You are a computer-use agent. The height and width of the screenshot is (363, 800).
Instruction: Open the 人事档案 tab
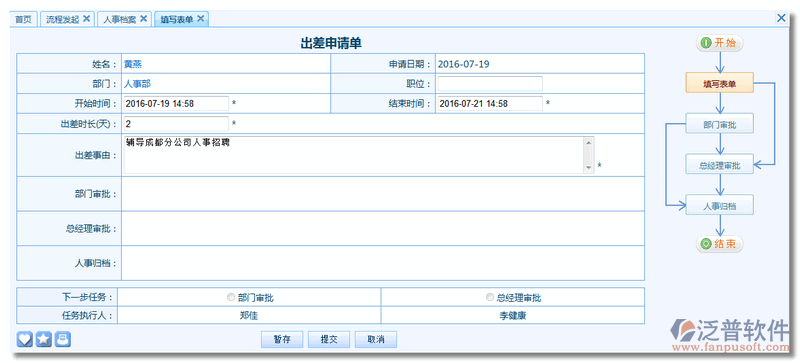click(x=119, y=19)
